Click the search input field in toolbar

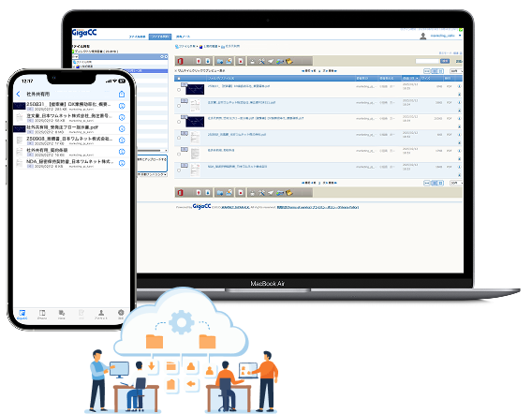[x=427, y=61]
